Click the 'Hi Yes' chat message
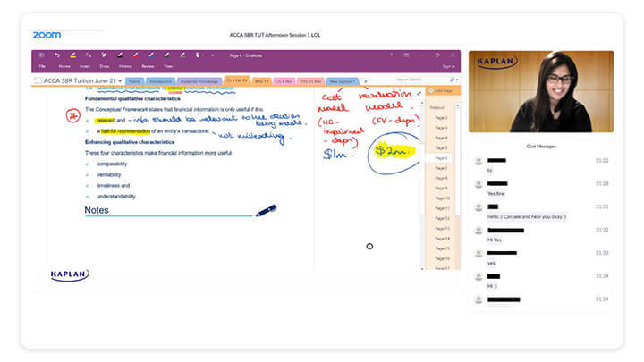 click(494, 240)
